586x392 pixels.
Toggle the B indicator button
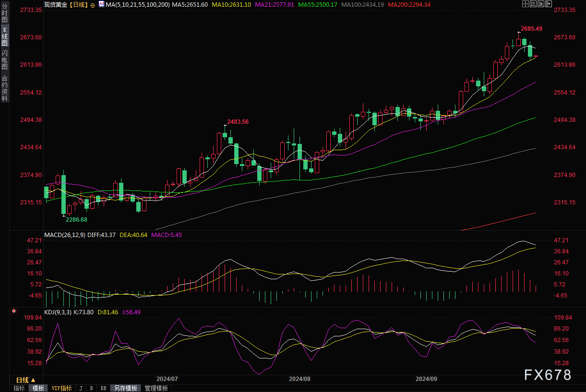tap(91, 388)
